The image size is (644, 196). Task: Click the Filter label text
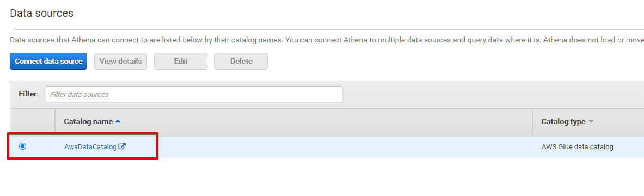[x=29, y=94]
